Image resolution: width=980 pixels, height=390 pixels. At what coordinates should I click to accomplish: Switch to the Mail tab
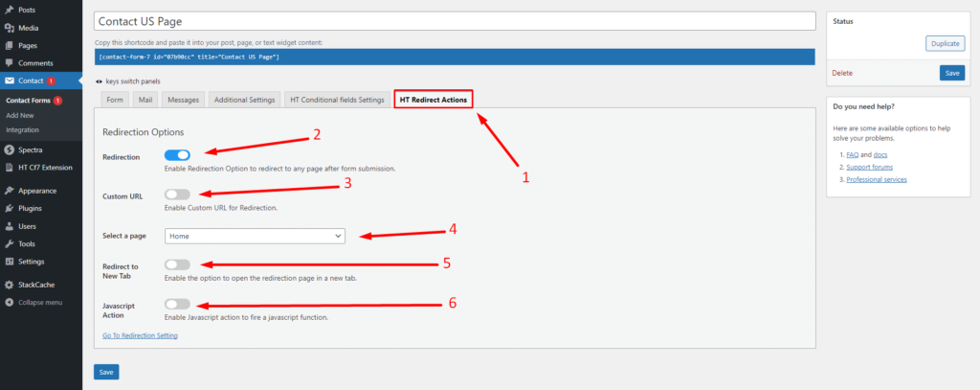145,100
